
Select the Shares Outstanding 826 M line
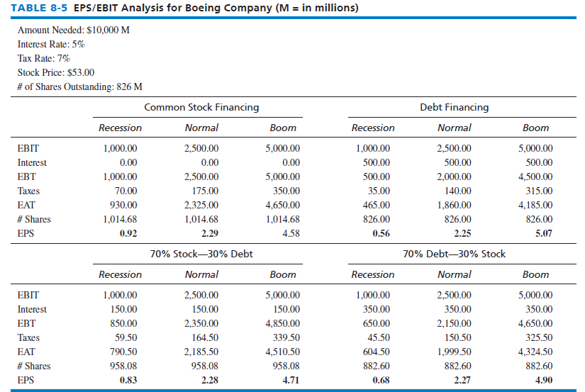coord(80,87)
